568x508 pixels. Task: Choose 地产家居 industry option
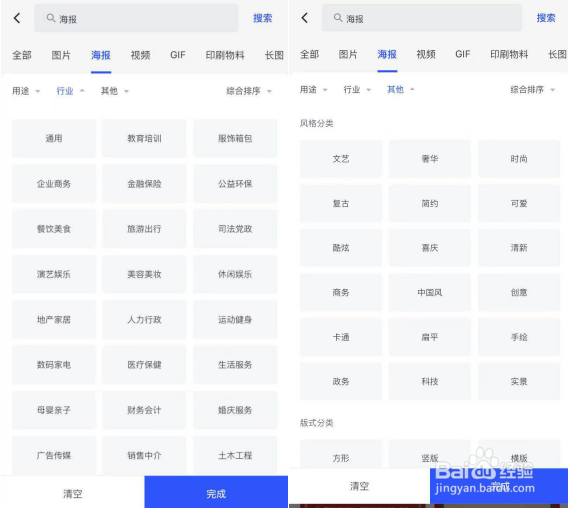click(54, 320)
